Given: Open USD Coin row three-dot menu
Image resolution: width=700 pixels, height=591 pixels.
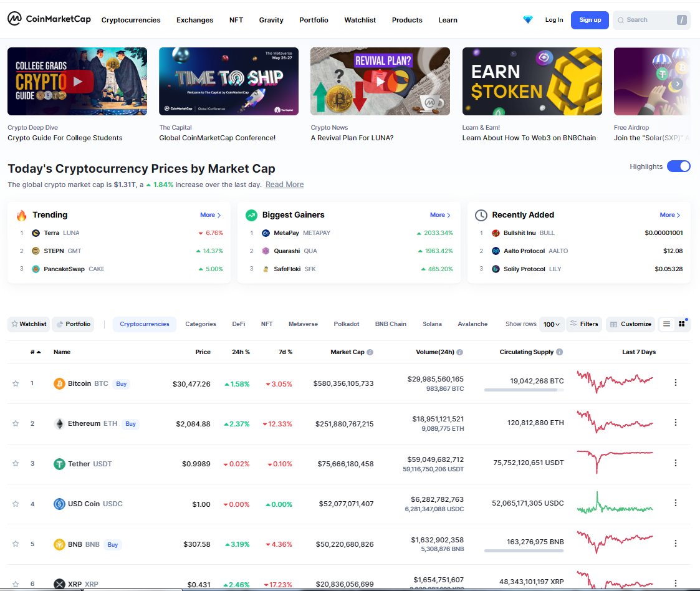Looking at the screenshot, I should (x=676, y=502).
